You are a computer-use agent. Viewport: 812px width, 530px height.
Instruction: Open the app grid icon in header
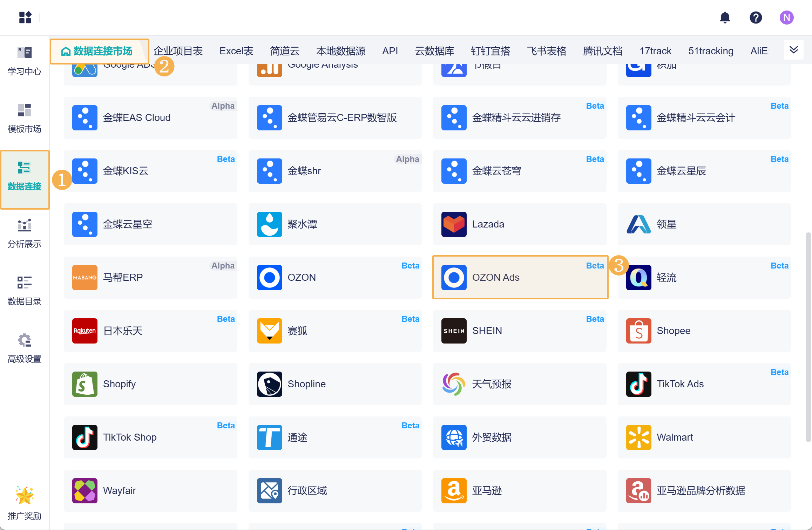click(25, 17)
